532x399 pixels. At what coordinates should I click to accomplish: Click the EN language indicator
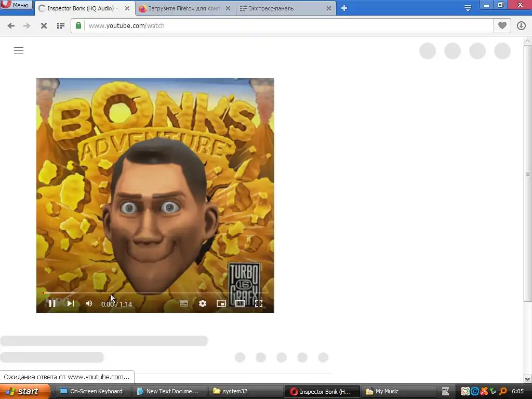pyautogui.click(x=445, y=392)
